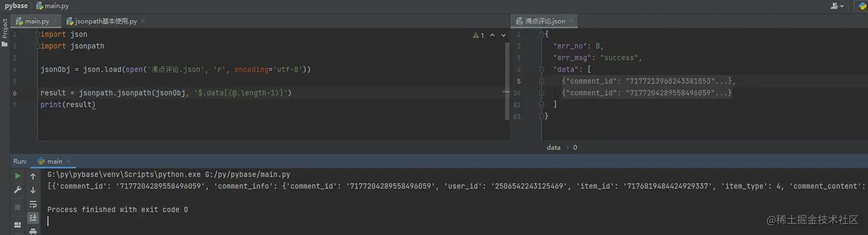
Task: Click main.py in the navigation bar
Action: pyautogui.click(x=52, y=6)
